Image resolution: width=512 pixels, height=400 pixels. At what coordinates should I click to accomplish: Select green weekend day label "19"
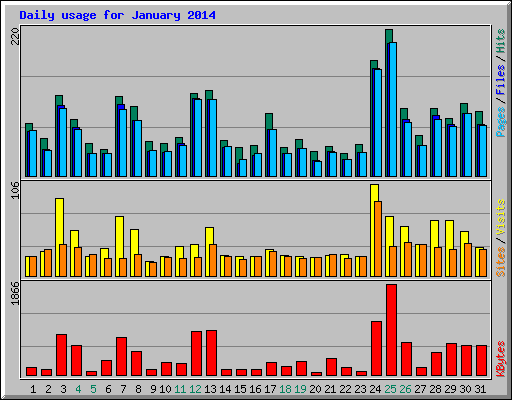point(300,389)
